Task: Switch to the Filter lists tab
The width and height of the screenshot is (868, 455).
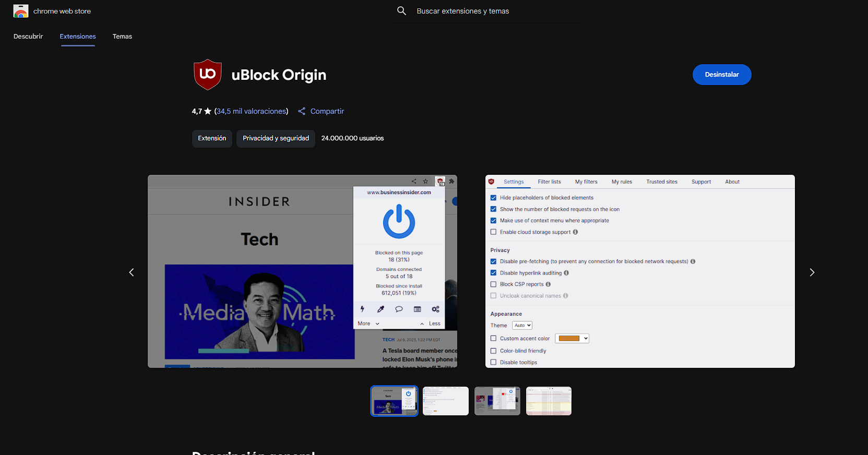Action: (550, 182)
